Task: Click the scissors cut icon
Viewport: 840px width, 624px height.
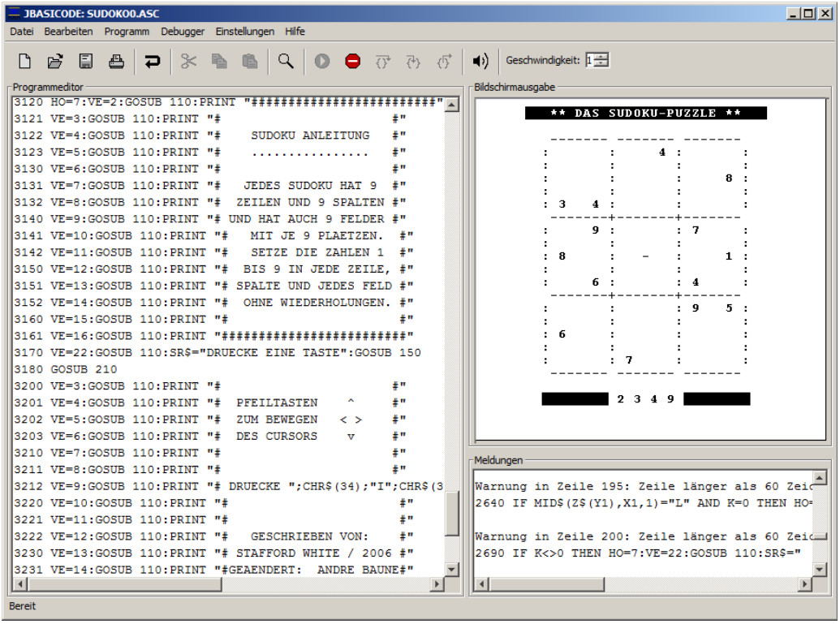Action: pyautogui.click(x=188, y=61)
